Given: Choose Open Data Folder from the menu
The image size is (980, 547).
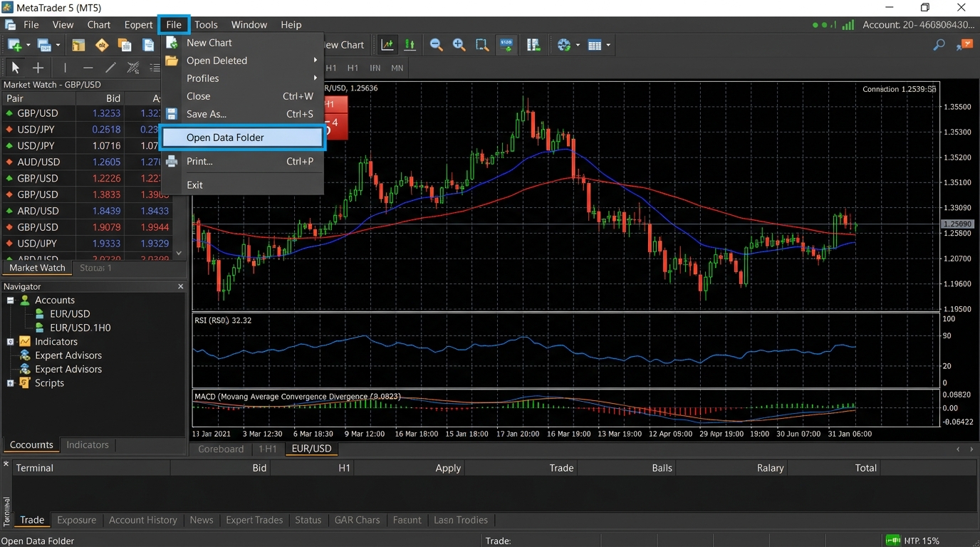Looking at the screenshot, I should [243, 137].
